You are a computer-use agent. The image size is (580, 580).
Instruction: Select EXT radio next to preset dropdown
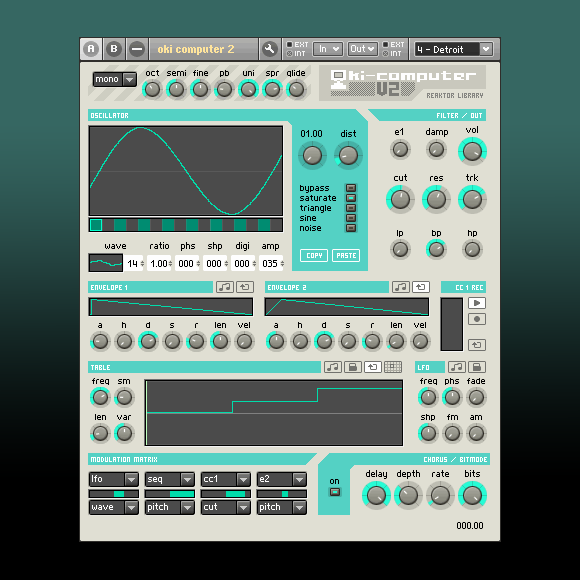pyautogui.click(x=385, y=44)
